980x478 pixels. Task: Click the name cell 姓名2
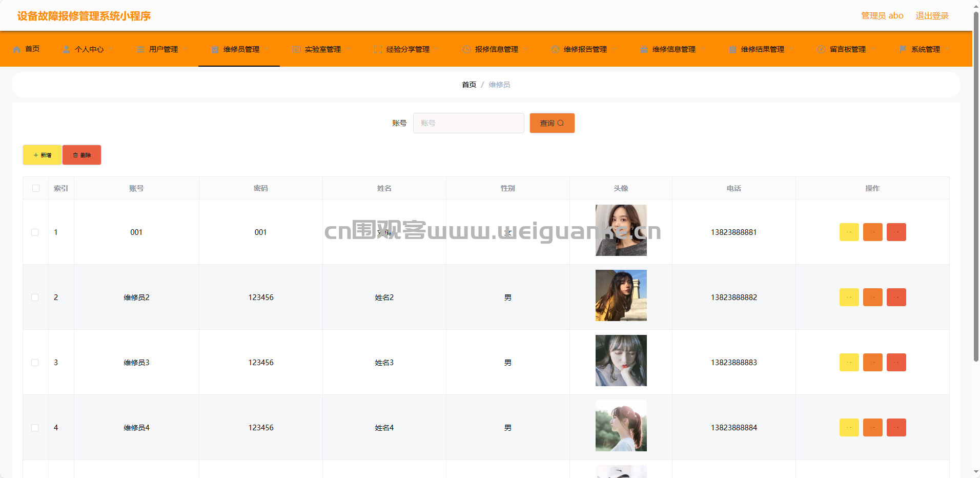(x=384, y=297)
